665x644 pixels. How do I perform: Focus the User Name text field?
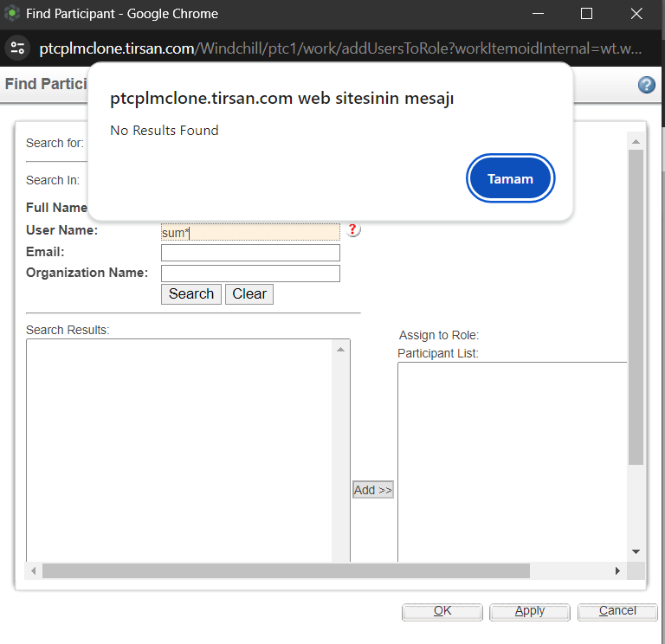250,232
